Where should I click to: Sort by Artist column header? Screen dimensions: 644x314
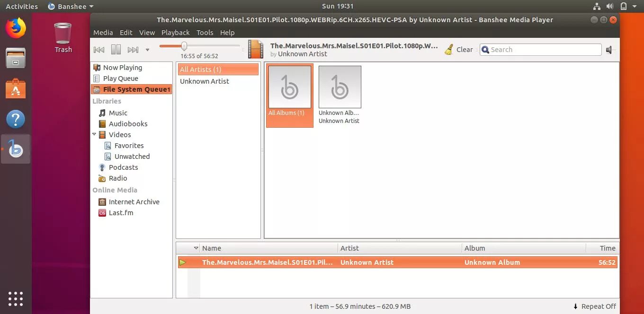click(x=400, y=248)
